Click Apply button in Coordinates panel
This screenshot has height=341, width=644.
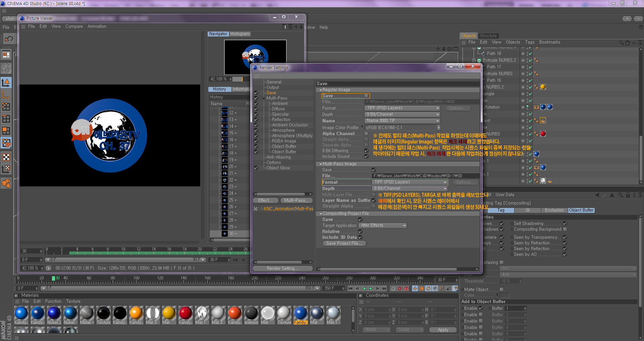[x=443, y=330]
